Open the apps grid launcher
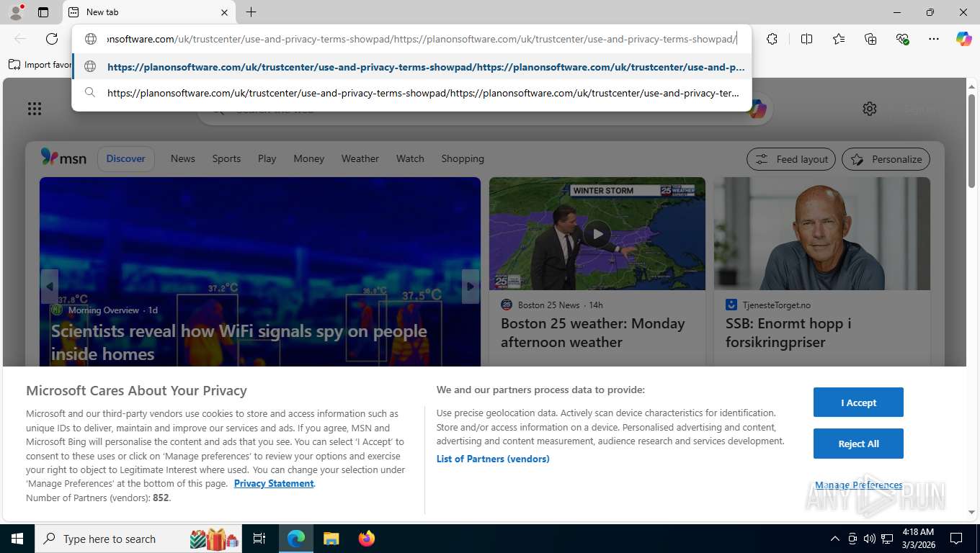Viewport: 980px width, 553px height. (35, 109)
